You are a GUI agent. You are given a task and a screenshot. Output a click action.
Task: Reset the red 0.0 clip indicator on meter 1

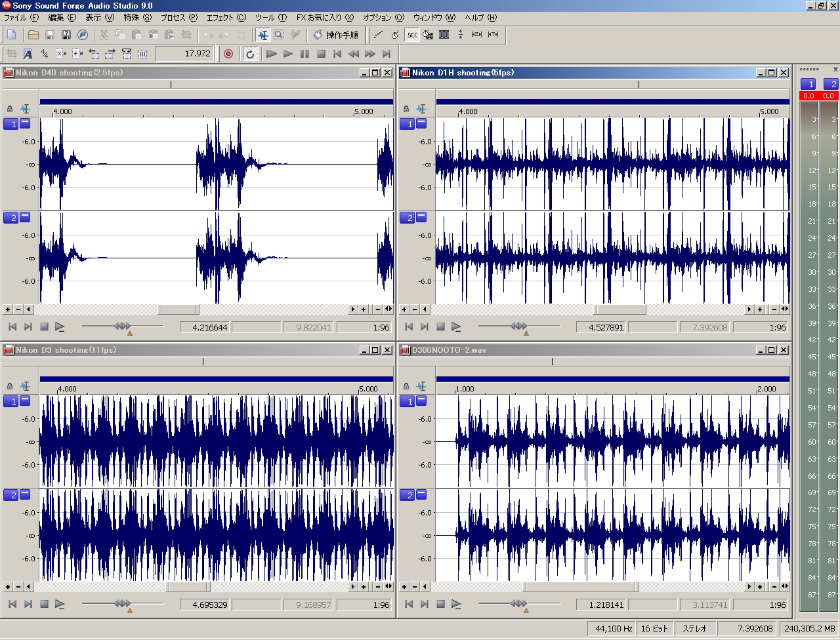pos(808,96)
